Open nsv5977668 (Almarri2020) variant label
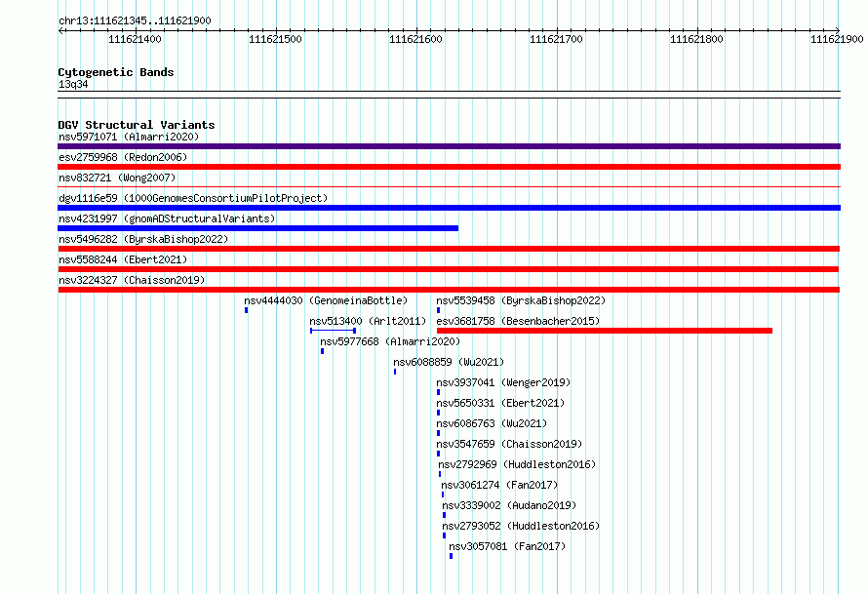 point(390,341)
